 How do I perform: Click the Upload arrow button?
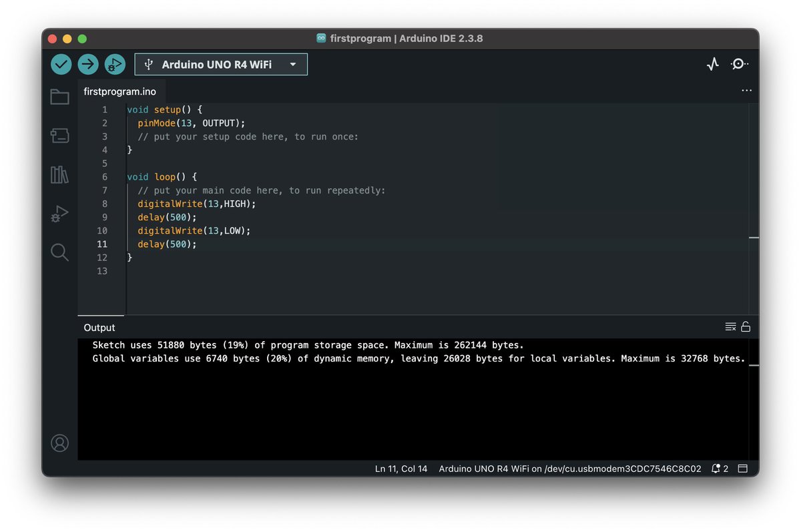88,64
